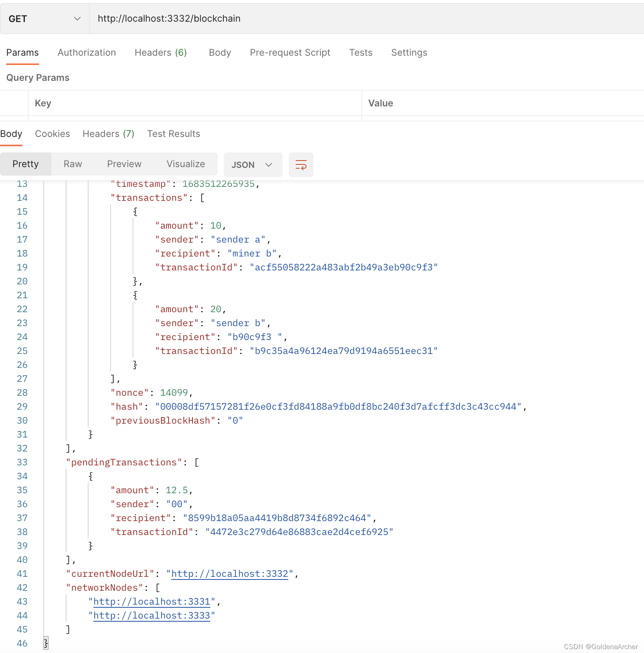Viewport: 644px width, 653px height.
Task: Open the JSON format dropdown
Action: tap(253, 165)
